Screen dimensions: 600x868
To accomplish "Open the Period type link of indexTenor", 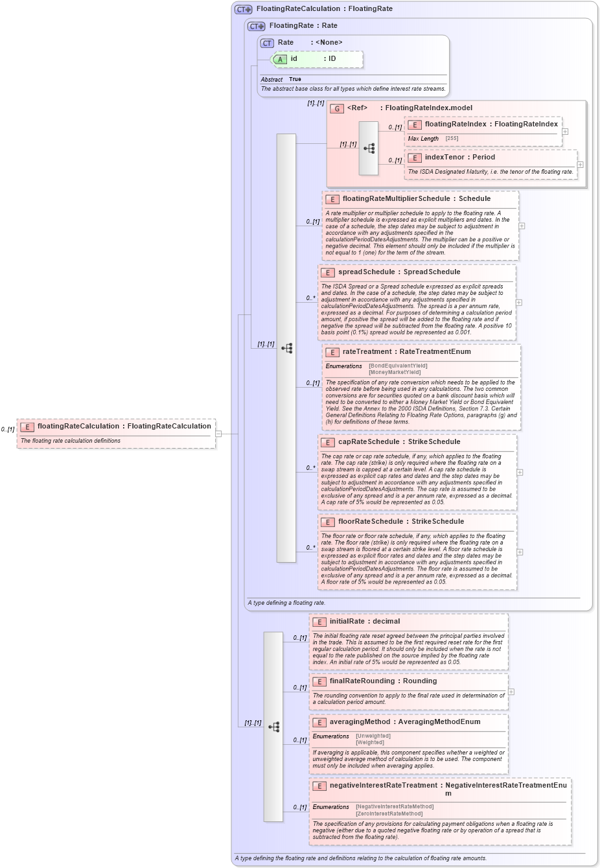I will 483,158.
